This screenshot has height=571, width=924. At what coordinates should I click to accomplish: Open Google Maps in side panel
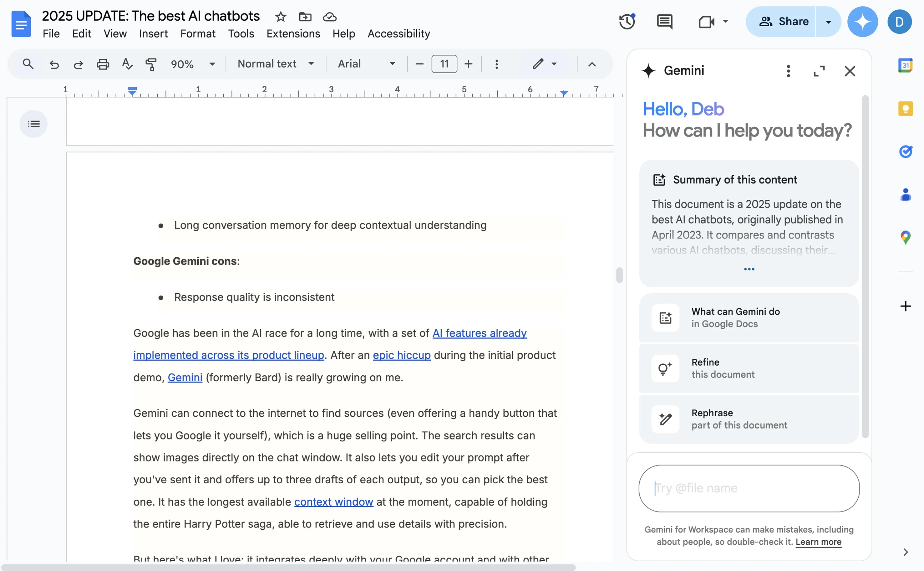905,238
